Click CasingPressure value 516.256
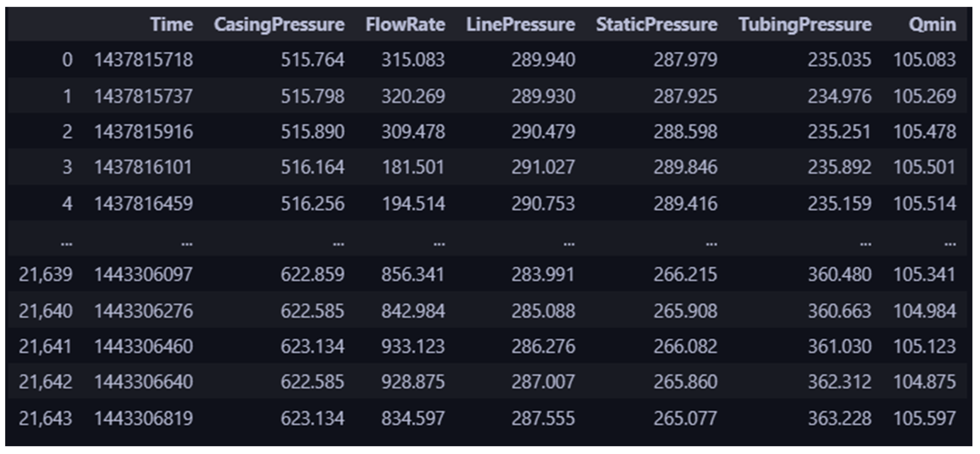 click(313, 203)
